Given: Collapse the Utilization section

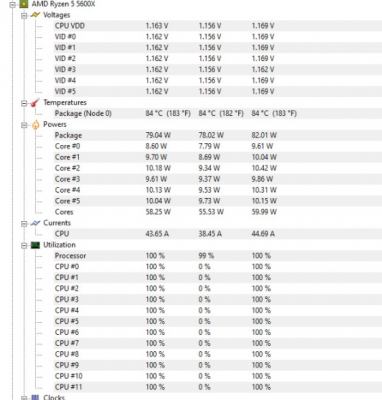Looking at the screenshot, I should [24, 245].
